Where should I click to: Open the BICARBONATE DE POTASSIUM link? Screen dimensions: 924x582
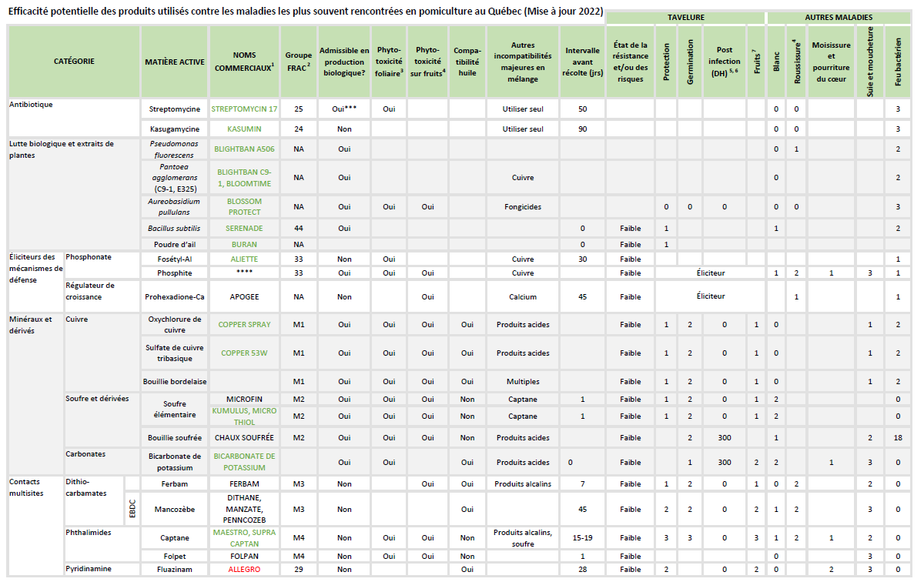244,462
